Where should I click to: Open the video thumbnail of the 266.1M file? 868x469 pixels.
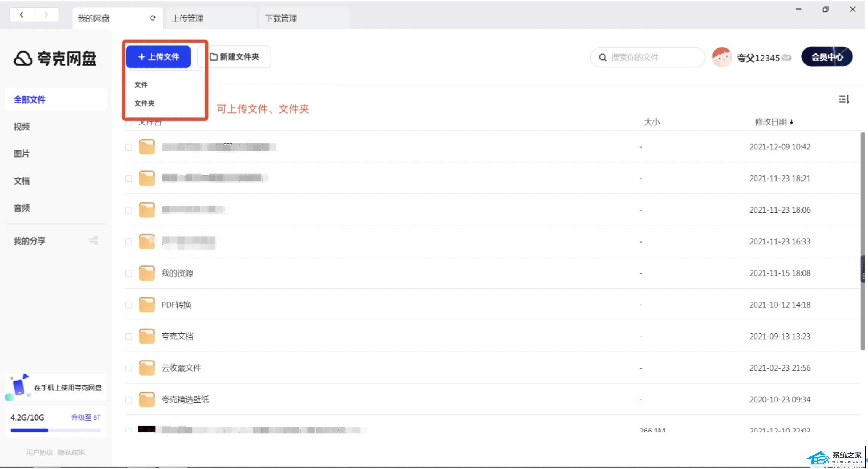[x=147, y=429]
